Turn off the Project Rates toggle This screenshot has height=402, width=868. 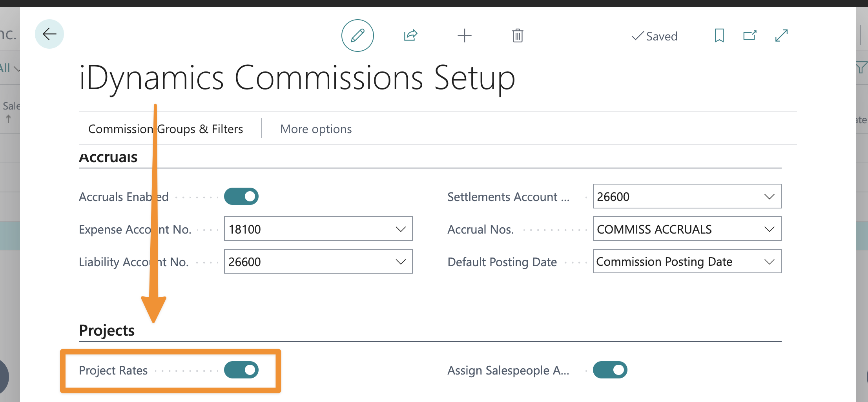(241, 370)
